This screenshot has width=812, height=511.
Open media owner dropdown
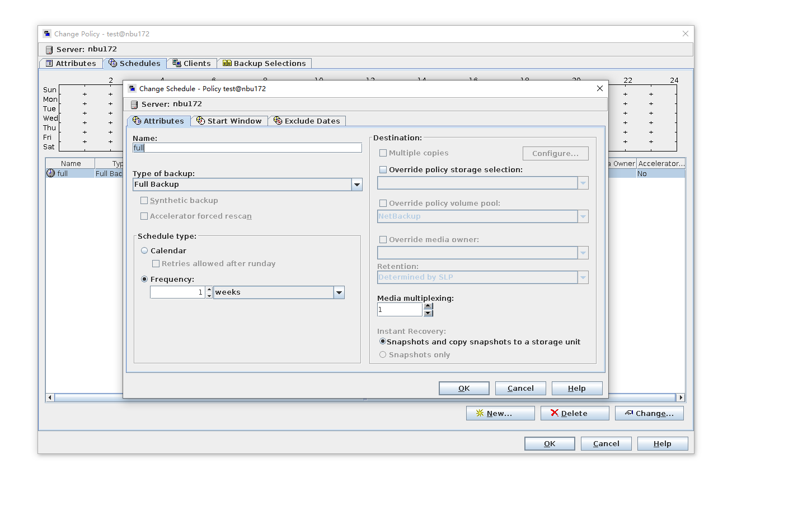point(583,253)
